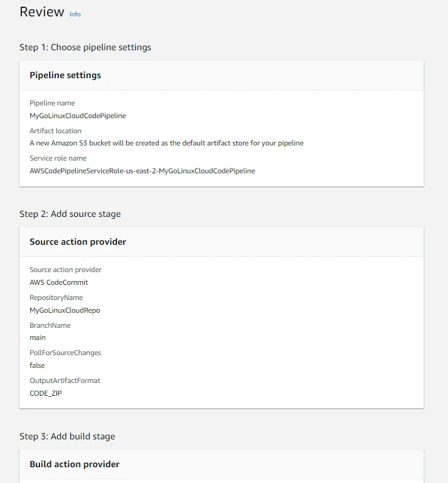The width and height of the screenshot is (448, 483).
Task: Select the AWSCodePipelineServiceRole-us-east-2 role name value
Action: tap(142, 171)
